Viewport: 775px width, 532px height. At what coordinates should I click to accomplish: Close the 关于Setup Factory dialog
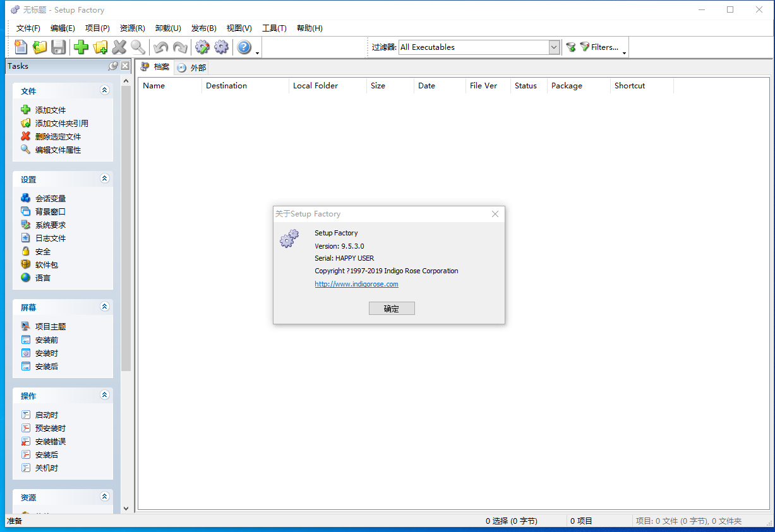click(x=495, y=214)
